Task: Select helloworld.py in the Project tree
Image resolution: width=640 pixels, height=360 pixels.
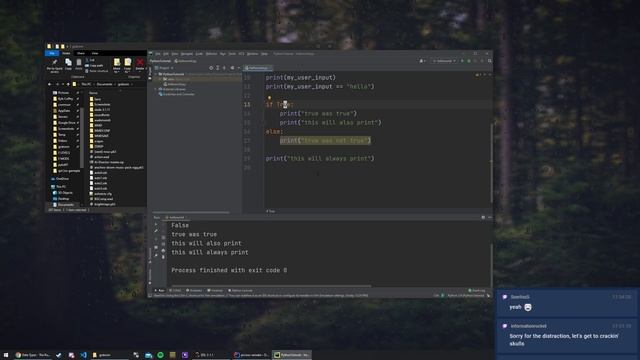Action: [x=175, y=84]
